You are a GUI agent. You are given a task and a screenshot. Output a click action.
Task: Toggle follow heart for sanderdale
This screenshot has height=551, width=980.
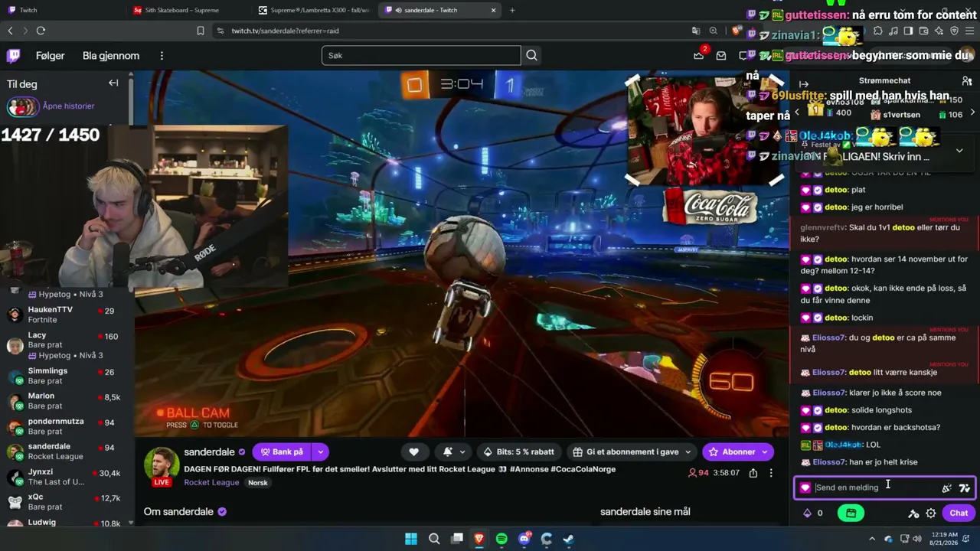(413, 452)
